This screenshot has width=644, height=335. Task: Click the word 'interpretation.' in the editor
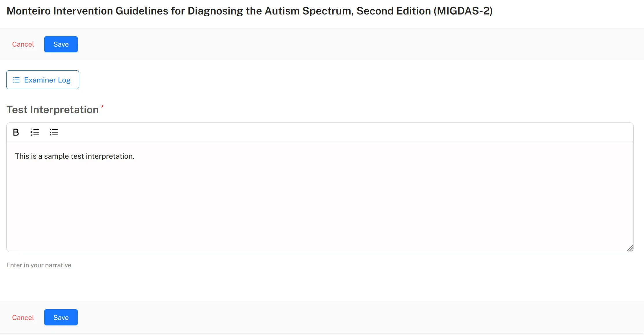click(x=110, y=156)
